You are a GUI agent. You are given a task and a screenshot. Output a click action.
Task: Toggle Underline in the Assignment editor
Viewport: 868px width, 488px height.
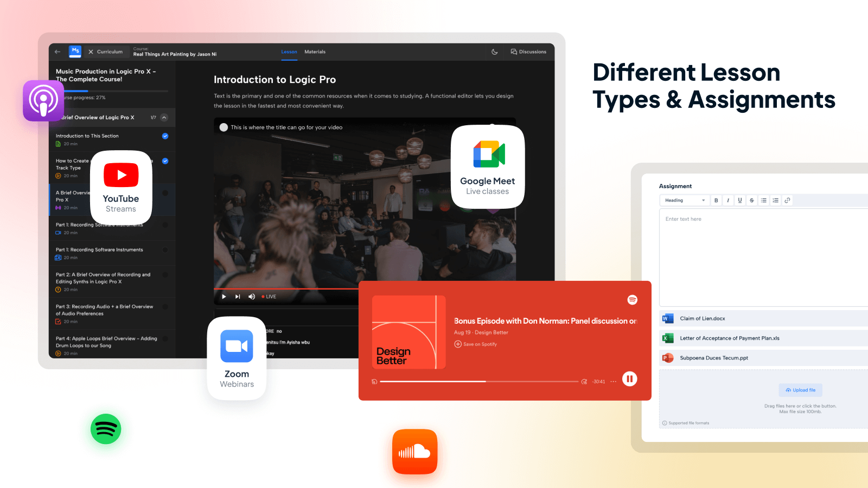pyautogui.click(x=740, y=201)
